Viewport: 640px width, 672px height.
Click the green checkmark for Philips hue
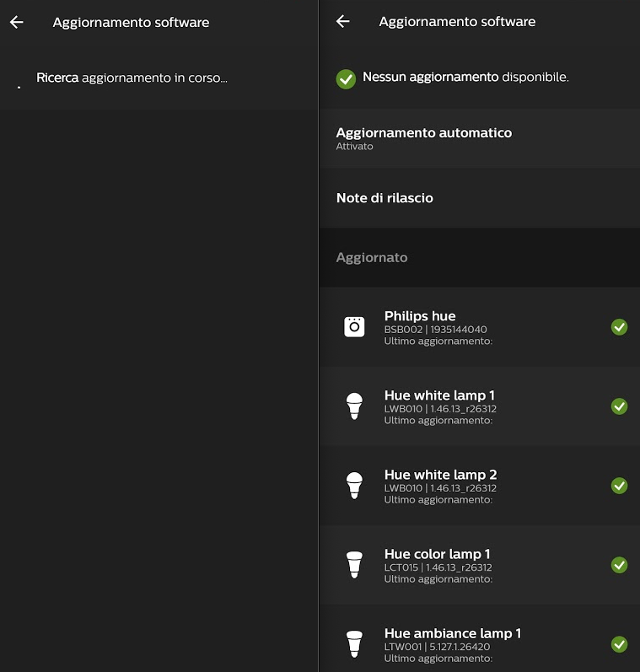coord(619,327)
